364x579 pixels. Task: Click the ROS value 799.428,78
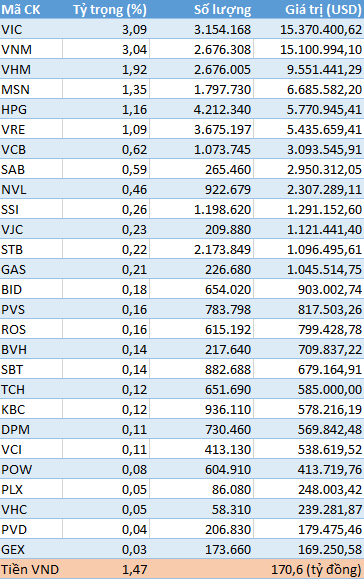[x=330, y=329]
